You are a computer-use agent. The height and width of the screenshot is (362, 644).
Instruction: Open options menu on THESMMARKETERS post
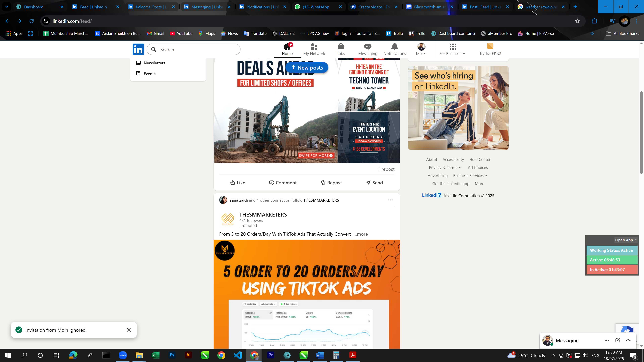click(x=390, y=200)
